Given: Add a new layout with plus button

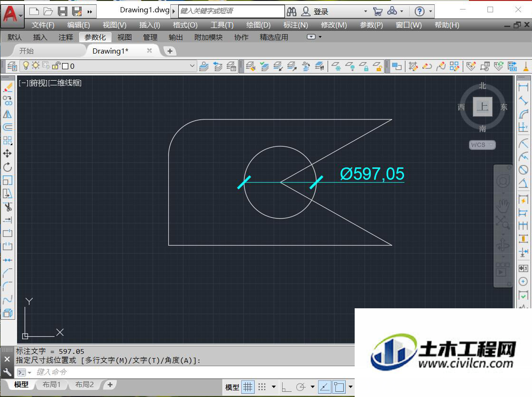Looking at the screenshot, I should [110, 385].
